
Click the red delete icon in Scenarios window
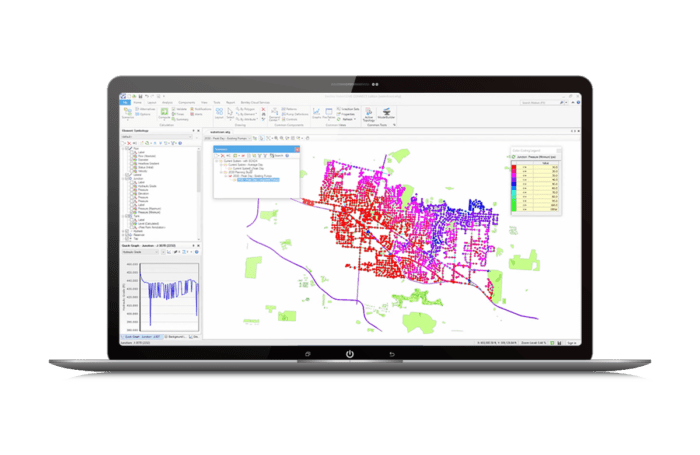[223, 155]
